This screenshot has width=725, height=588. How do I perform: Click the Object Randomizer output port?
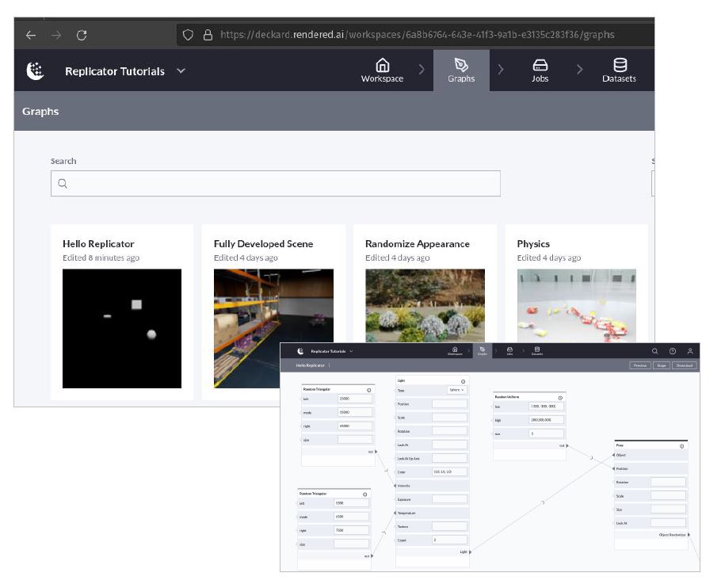pos(689,535)
